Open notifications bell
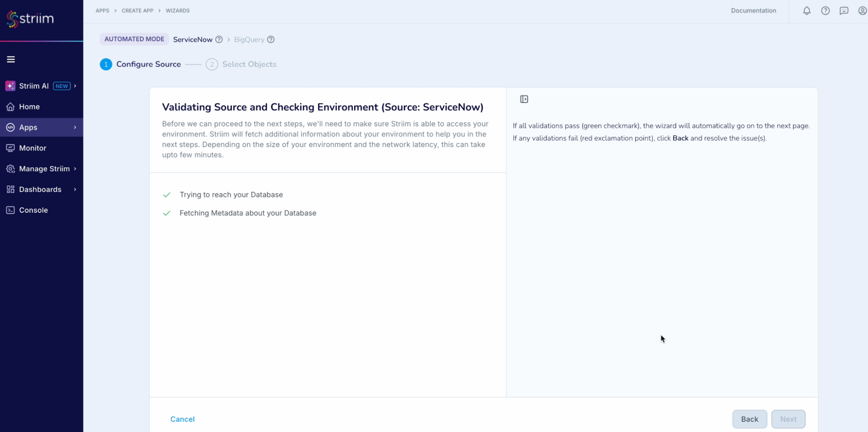 tap(806, 11)
